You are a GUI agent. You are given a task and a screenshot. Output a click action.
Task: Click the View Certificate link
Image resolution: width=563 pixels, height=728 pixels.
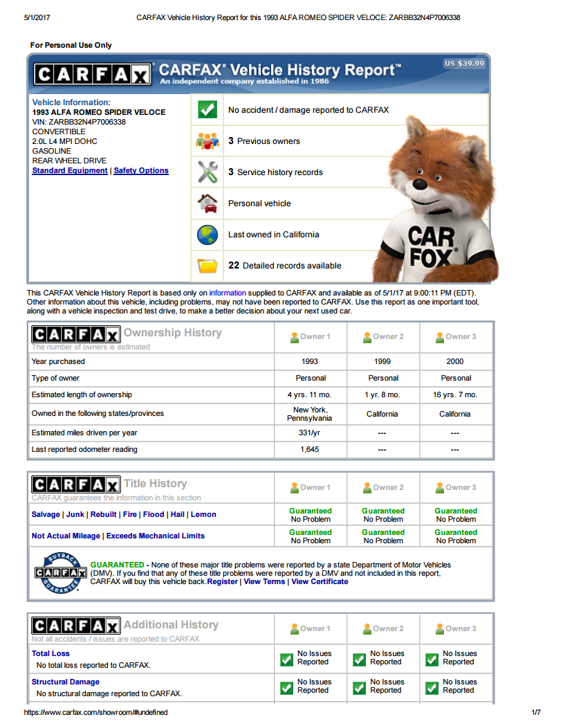pos(320,581)
